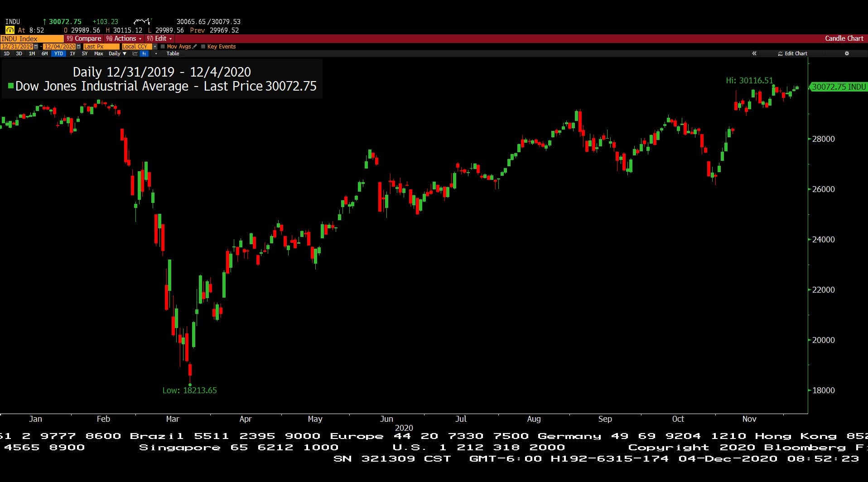Open the end date calendar picker
868x482 pixels.
point(78,47)
